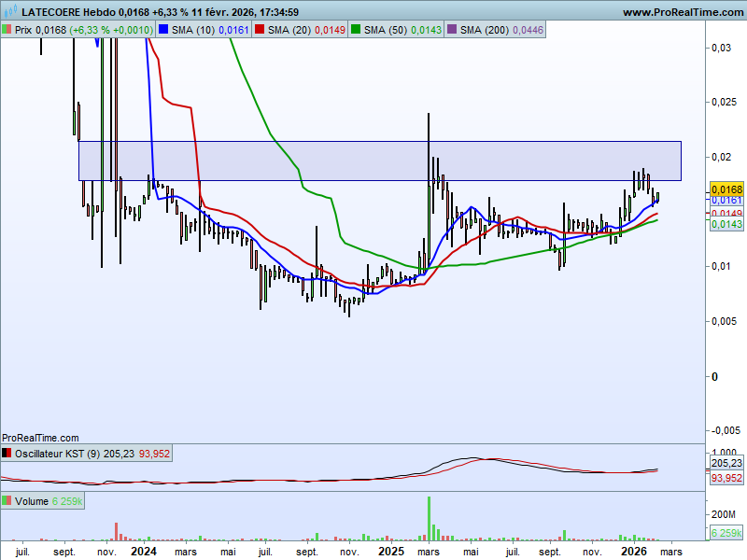Click the 2026 year label on time axis
Image resolution: width=747 pixels, height=560 pixels.
634,552
